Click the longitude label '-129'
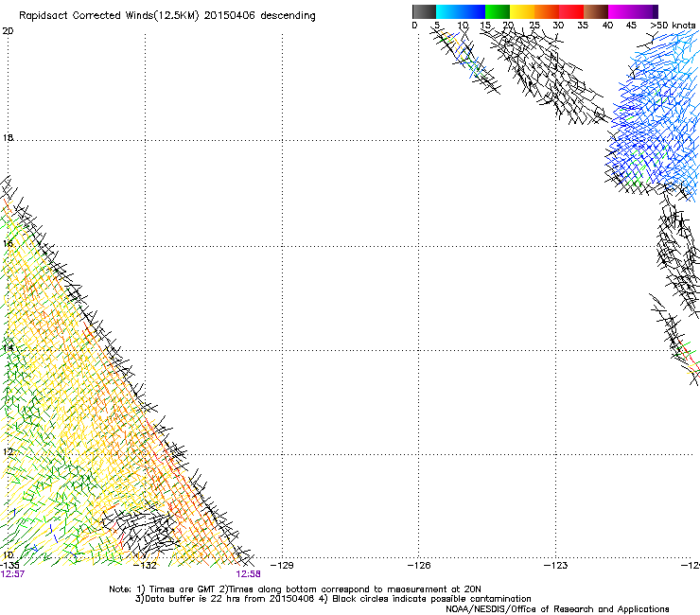Image resolution: width=700 pixels, height=615 pixels. [282, 566]
